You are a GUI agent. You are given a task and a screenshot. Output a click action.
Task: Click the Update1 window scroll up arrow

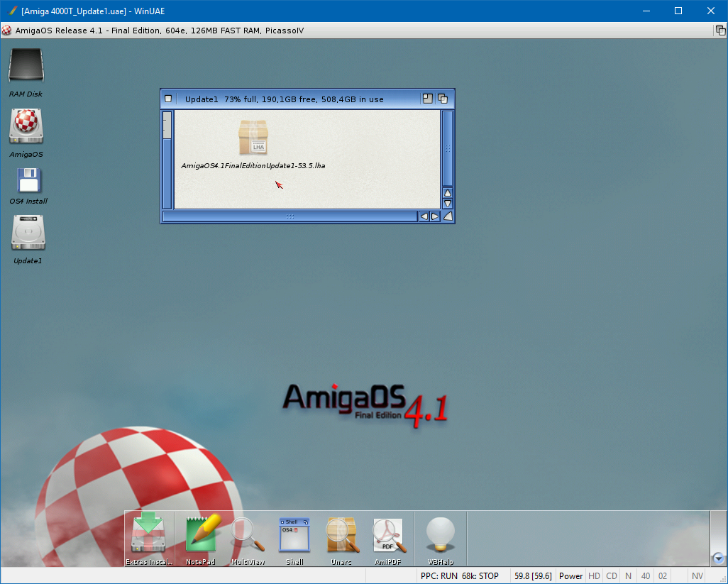(x=448, y=192)
